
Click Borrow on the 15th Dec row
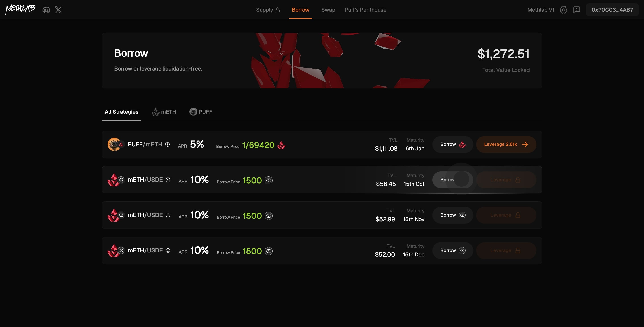(453, 250)
